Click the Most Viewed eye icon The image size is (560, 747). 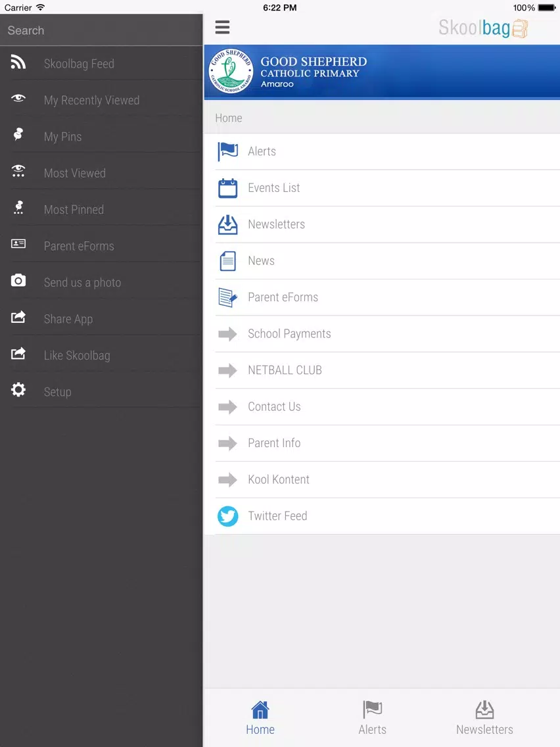click(18, 171)
